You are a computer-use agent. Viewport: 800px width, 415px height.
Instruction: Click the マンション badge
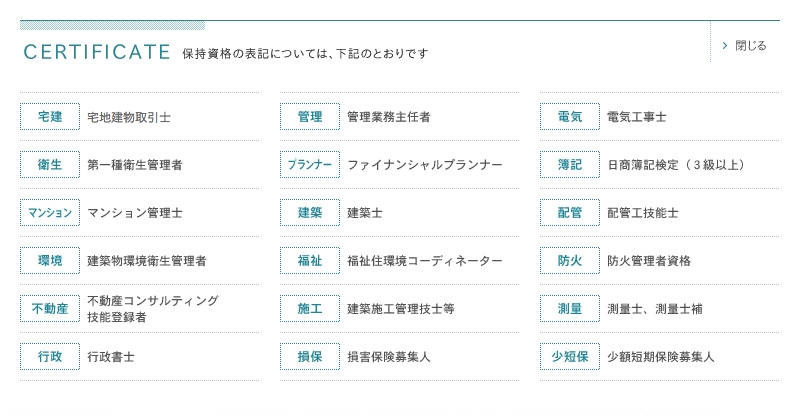(50, 212)
